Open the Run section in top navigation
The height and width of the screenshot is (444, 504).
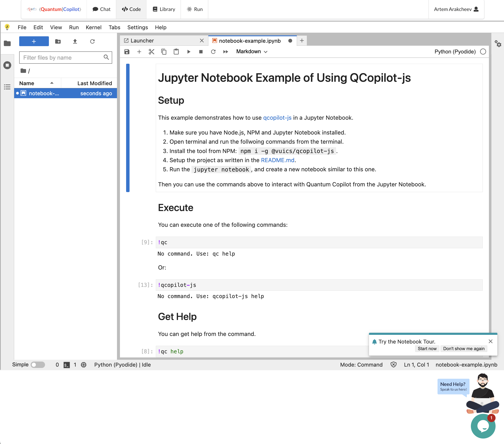tap(195, 9)
